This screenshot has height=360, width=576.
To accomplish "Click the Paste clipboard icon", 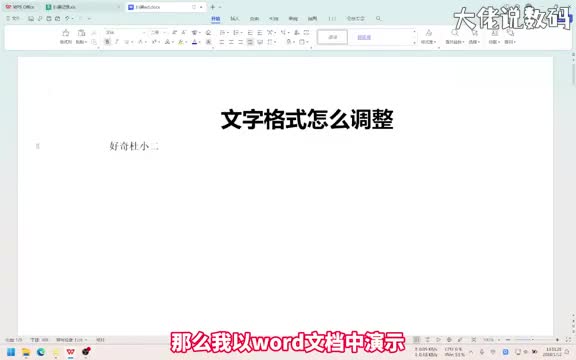I will tap(81, 33).
